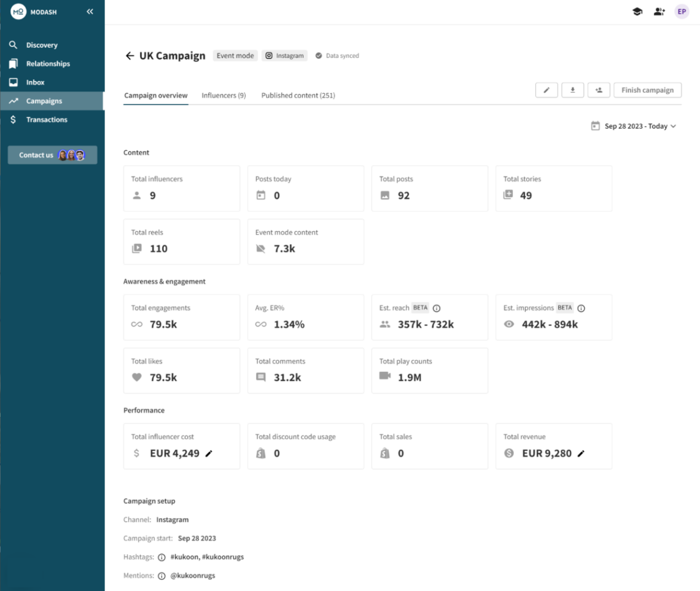Download the campaign report via the download icon
Image resolution: width=700 pixels, height=591 pixels.
(x=572, y=90)
